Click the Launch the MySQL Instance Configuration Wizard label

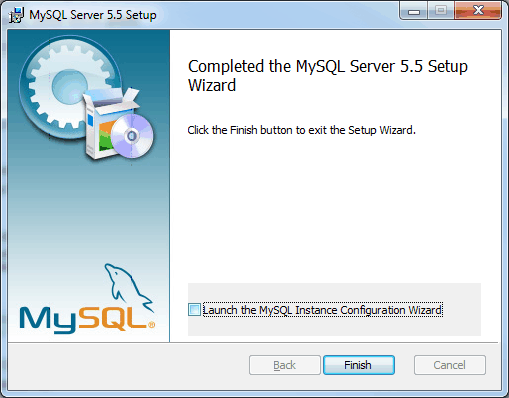[322, 310]
